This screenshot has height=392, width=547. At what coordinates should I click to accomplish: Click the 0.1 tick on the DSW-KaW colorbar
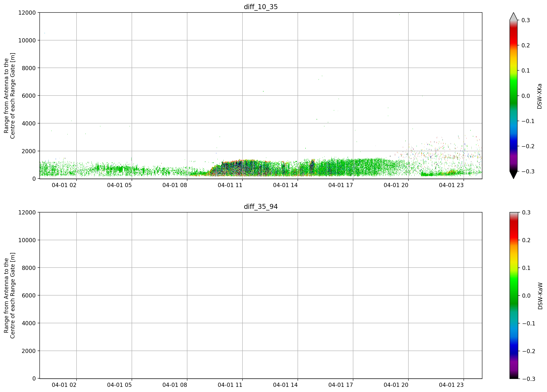(x=526, y=268)
